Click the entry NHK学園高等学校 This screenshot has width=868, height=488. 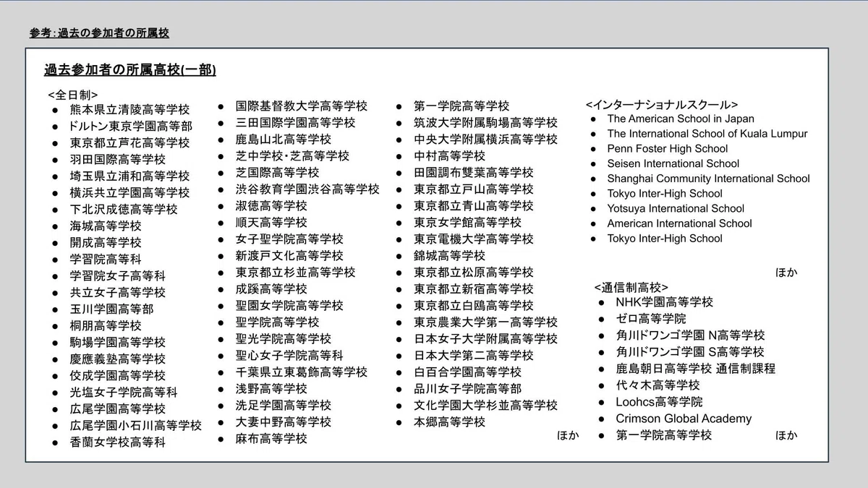coord(664,302)
